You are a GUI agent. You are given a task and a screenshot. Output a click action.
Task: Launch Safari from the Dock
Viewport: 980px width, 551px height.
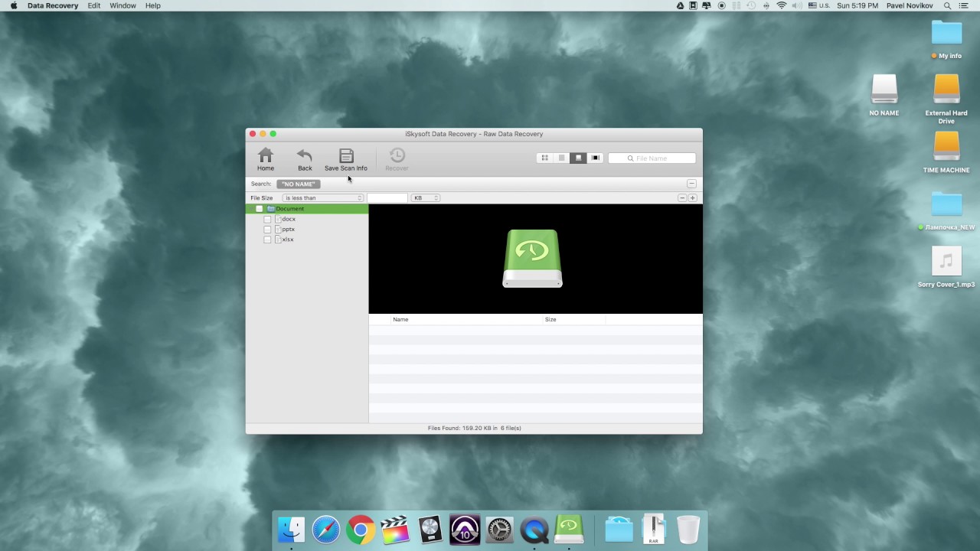click(x=325, y=529)
